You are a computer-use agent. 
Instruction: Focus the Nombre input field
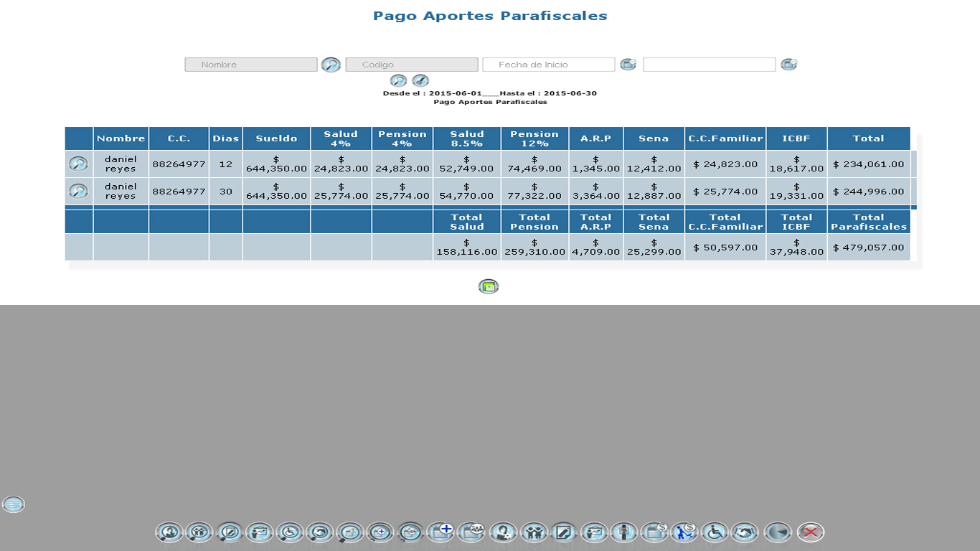(x=251, y=65)
